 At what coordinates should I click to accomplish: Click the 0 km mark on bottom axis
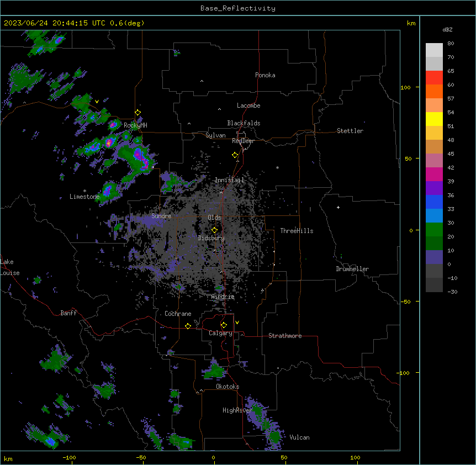213,457
